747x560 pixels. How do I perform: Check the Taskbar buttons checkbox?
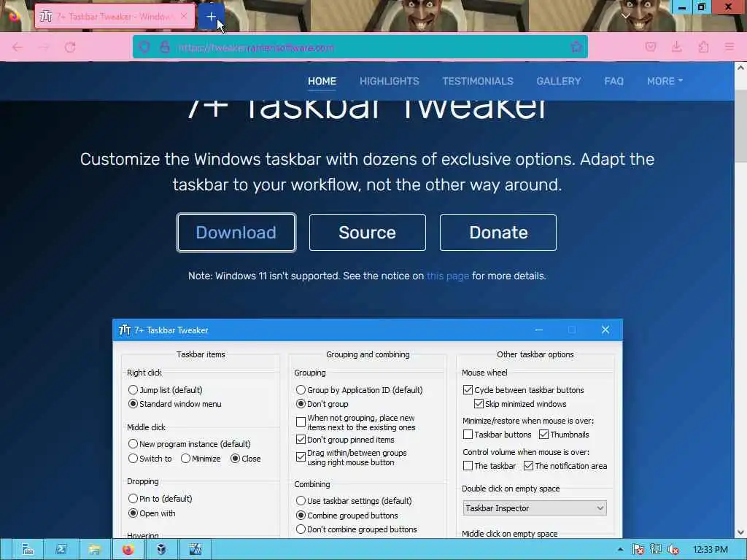tap(468, 435)
